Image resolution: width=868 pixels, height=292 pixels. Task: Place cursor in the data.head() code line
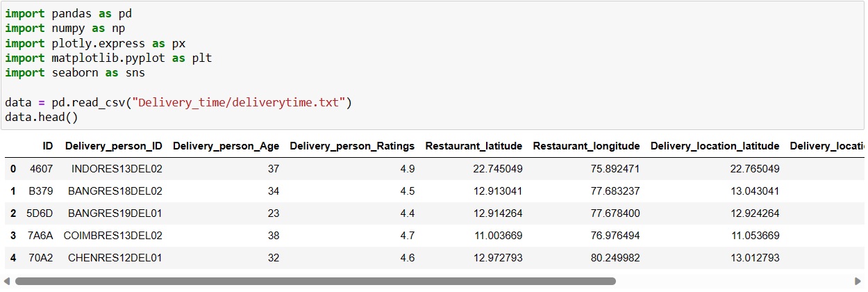[42, 116]
